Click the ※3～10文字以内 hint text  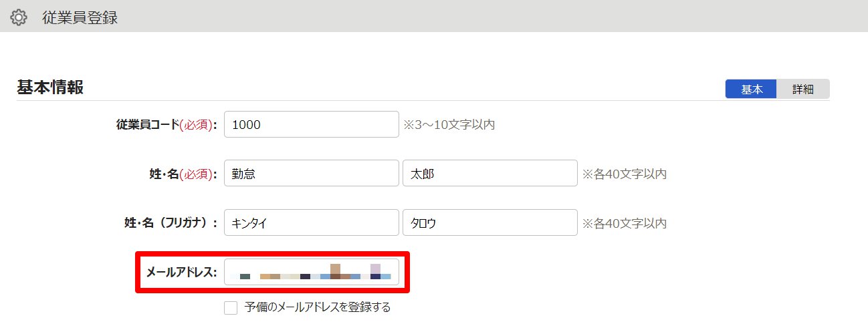(449, 124)
